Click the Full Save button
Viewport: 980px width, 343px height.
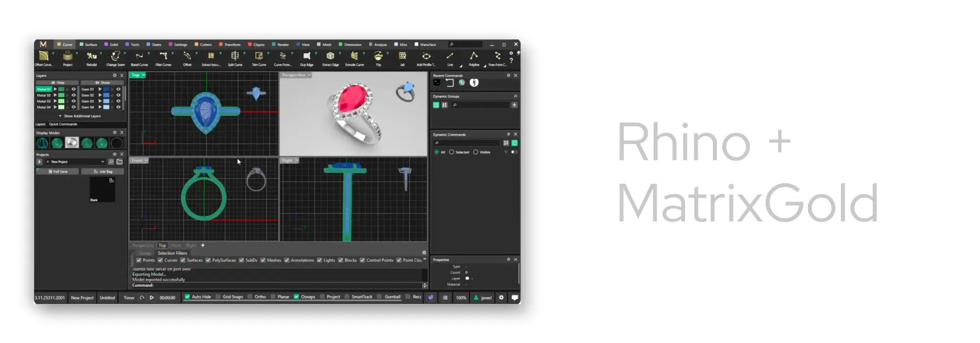click(x=57, y=171)
